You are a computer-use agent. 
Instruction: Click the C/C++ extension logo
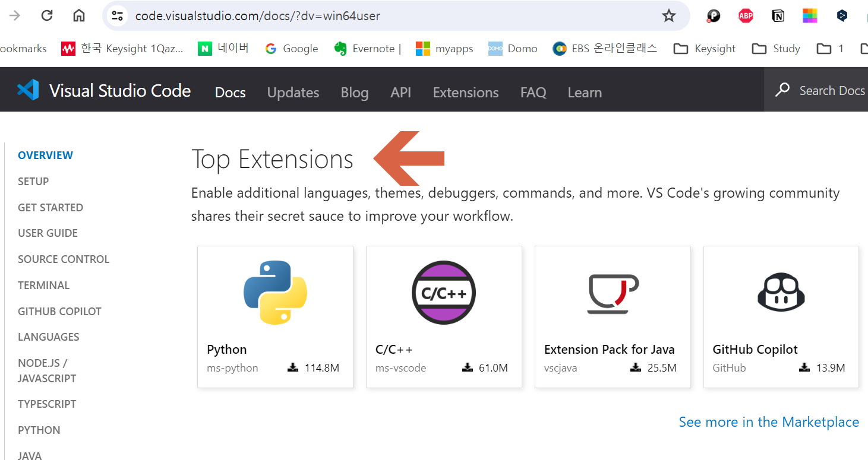444,293
